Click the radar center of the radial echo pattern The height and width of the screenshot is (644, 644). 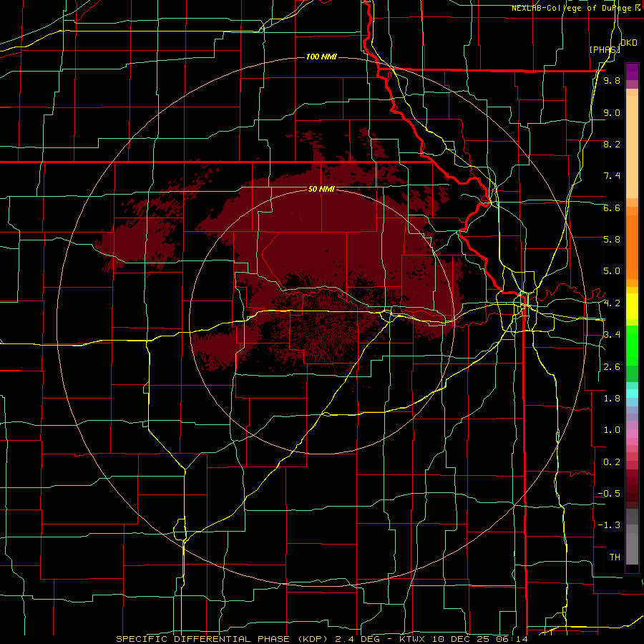pyautogui.click(x=322, y=322)
